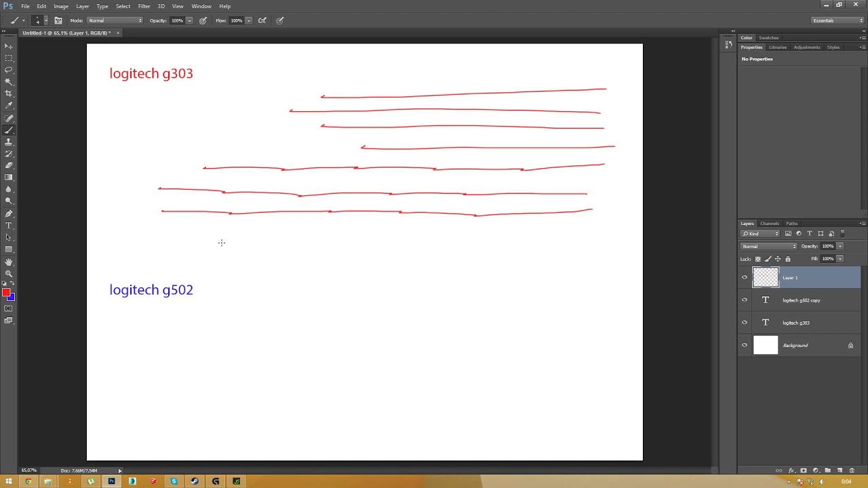Open the layer Fill dropdown arrow
Viewport: 868px width, 488px height.
(x=840, y=259)
